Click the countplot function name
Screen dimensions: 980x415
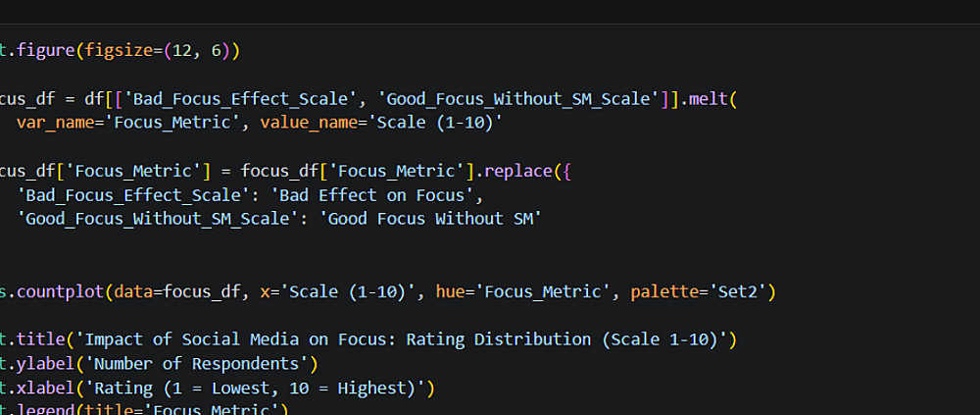pyautogui.click(x=63, y=291)
